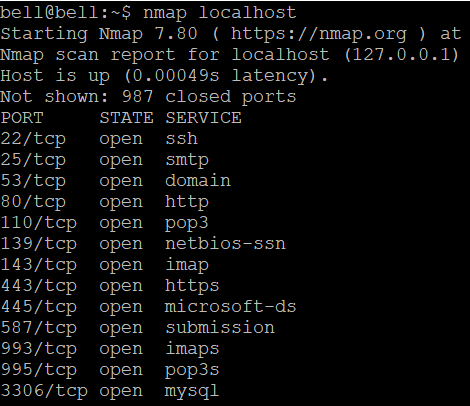Click the 993/tcp imaps row
470x406 pixels.
[x=110, y=349]
